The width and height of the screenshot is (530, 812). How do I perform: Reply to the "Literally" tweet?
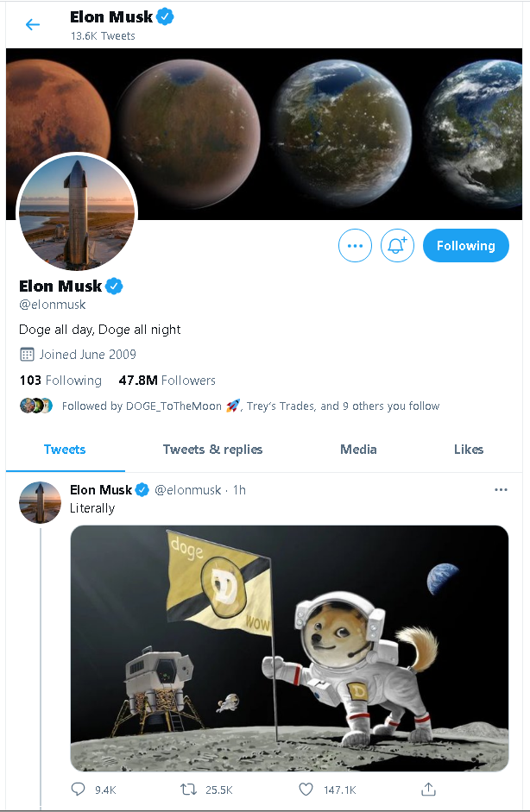[79, 789]
